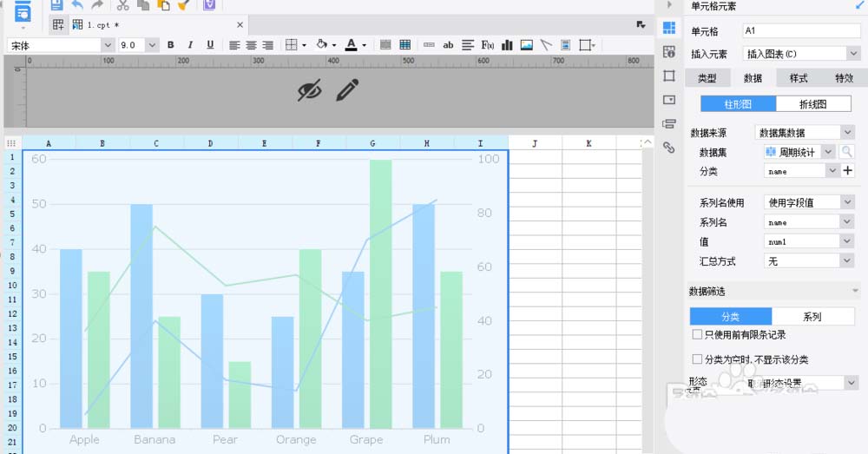868x454 pixels.
Task: Click the plus icon next to 分类
Action: click(x=847, y=170)
